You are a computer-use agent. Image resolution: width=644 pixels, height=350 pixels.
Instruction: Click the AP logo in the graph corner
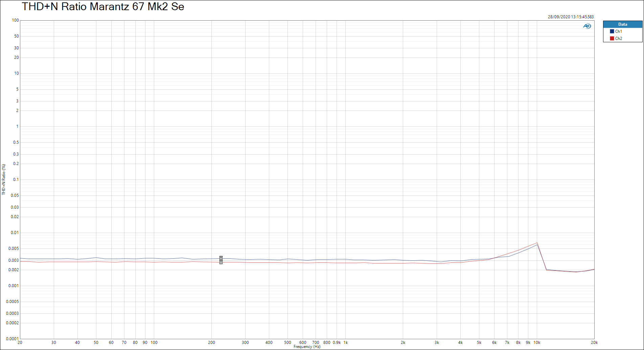point(587,26)
